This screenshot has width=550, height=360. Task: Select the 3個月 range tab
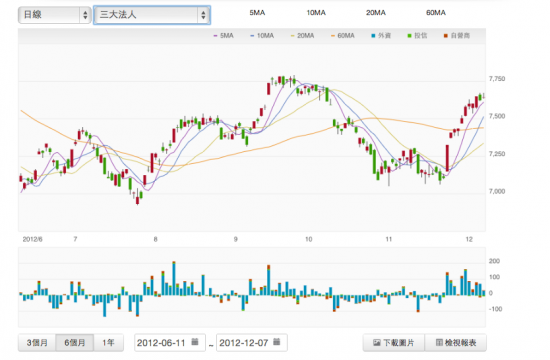37,342
